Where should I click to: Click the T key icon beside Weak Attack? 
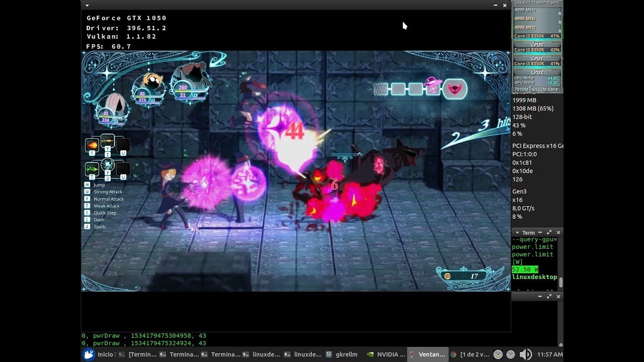87,206
